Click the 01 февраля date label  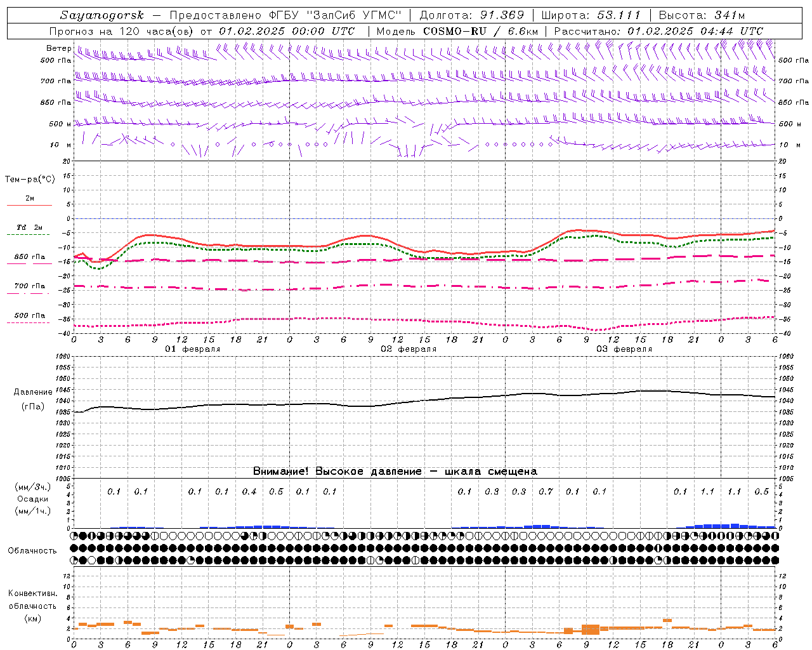coord(193,349)
